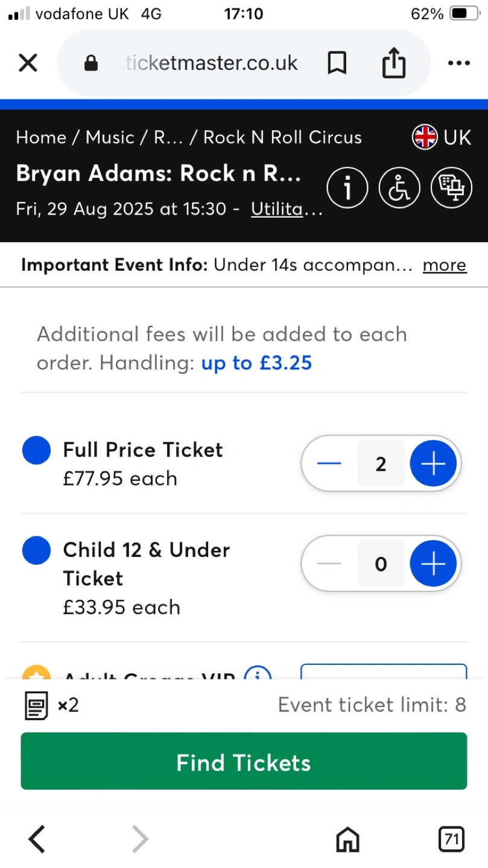Change the UK country flag selector
The height and width of the screenshot is (868, 488).
[441, 137]
